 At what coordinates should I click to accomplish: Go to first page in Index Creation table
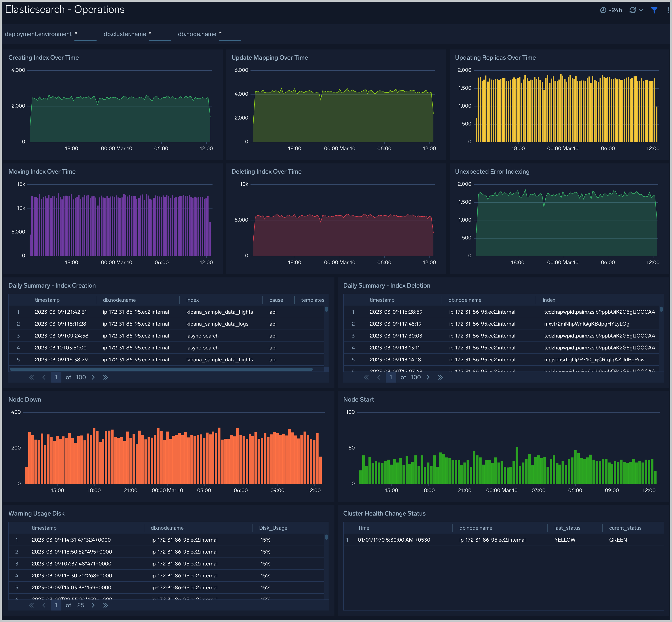[x=31, y=377]
